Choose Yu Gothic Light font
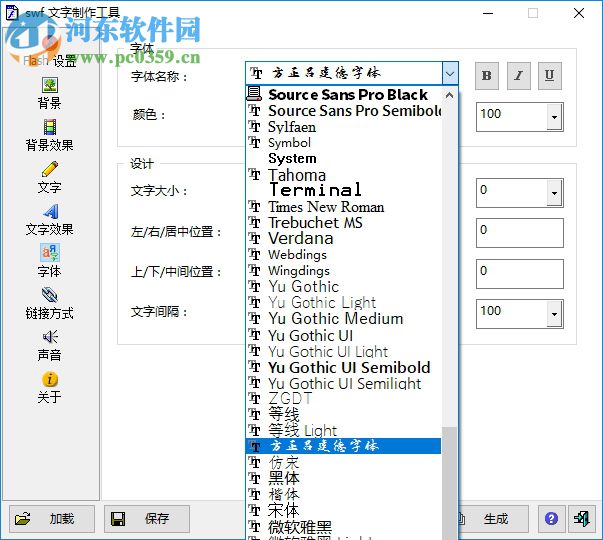The width and height of the screenshot is (603, 540). tap(343, 302)
